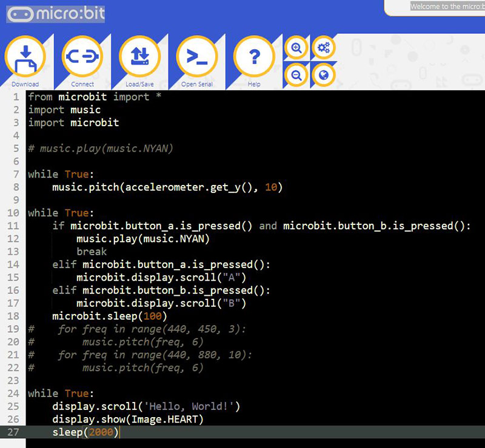Click the micro:bit logo
Viewport: 485px width, 448px height.
click(x=56, y=13)
